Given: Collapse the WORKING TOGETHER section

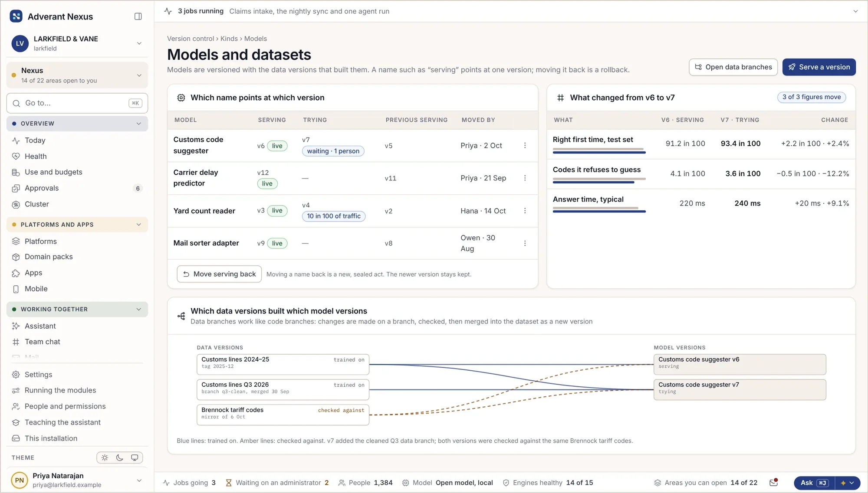Looking at the screenshot, I should [77, 309].
